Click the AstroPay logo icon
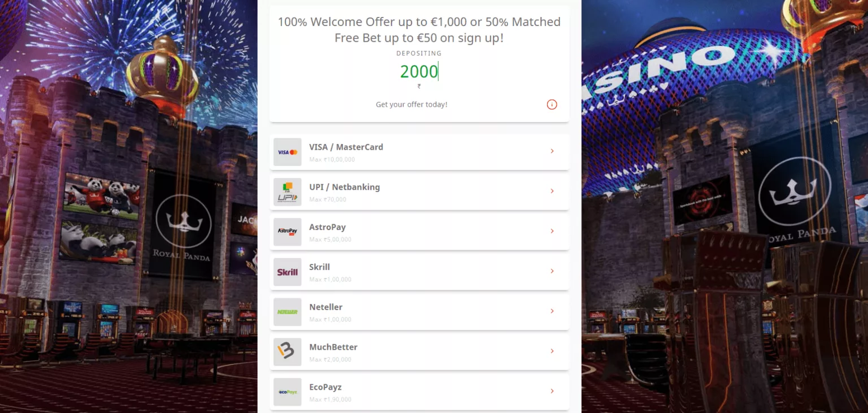The height and width of the screenshot is (413, 868). (288, 232)
